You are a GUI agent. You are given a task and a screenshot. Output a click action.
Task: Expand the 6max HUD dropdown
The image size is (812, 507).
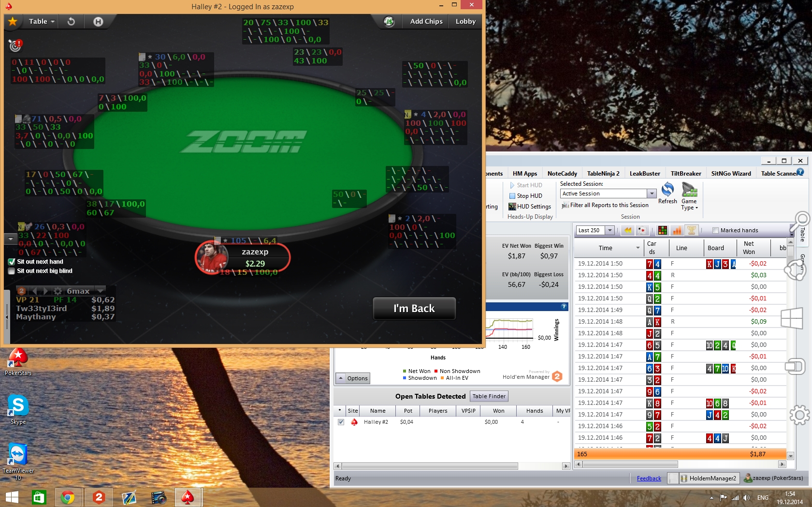pos(100,291)
